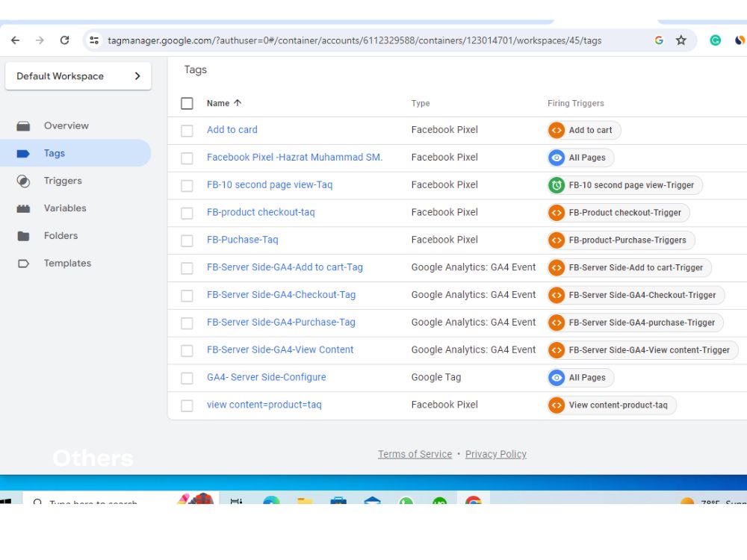Check FB-Server Side-GA4-Add to cart-Tag checkbox
747x560 pixels.
tap(187, 268)
